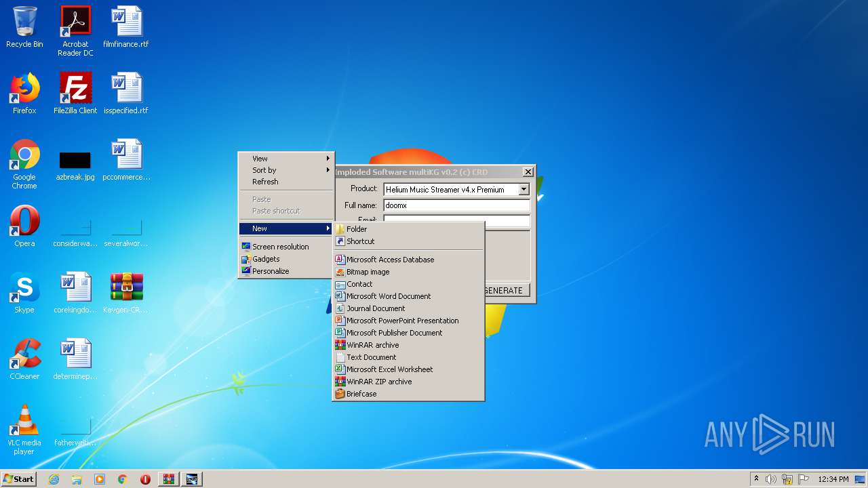Create new Microsoft Publisher Document
The height and width of the screenshot is (488, 868).
(x=408, y=333)
